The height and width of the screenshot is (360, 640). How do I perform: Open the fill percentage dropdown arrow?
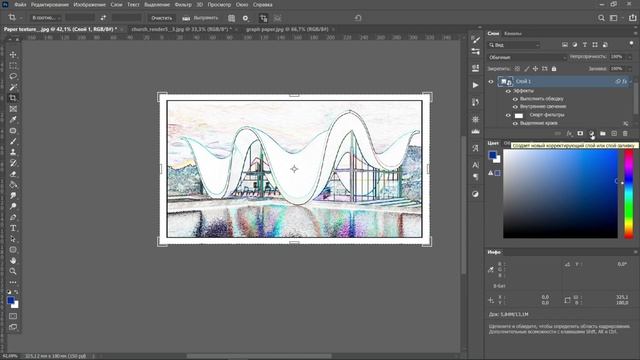click(x=629, y=69)
